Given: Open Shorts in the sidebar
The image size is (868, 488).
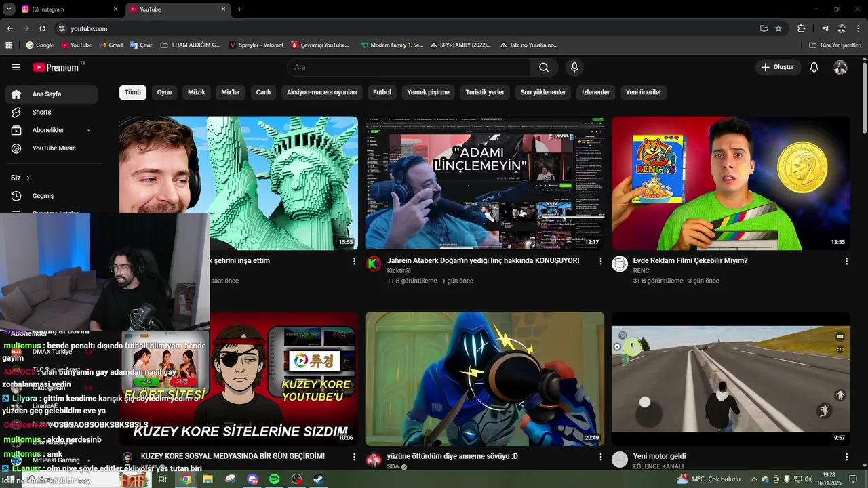Looking at the screenshot, I should [52, 112].
